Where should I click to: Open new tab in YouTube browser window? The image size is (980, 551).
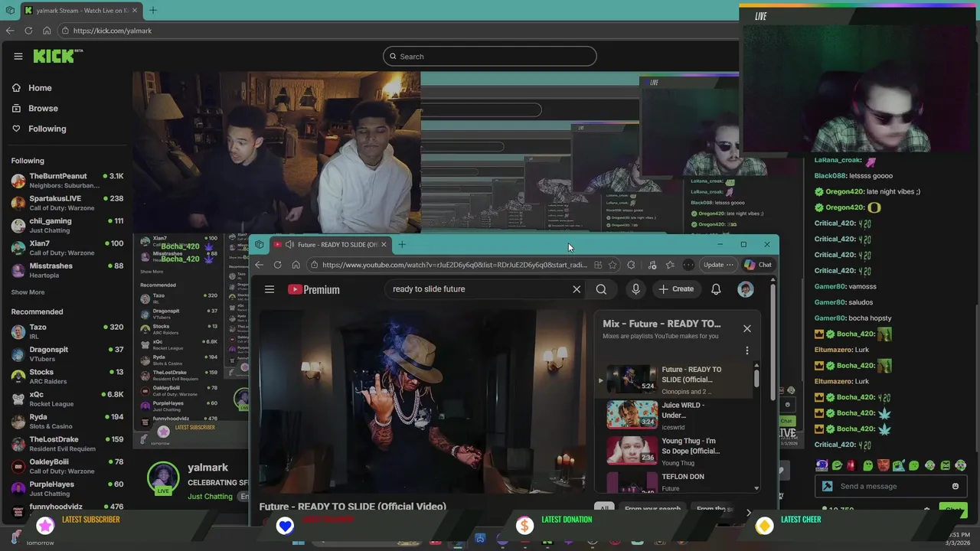[x=402, y=244]
